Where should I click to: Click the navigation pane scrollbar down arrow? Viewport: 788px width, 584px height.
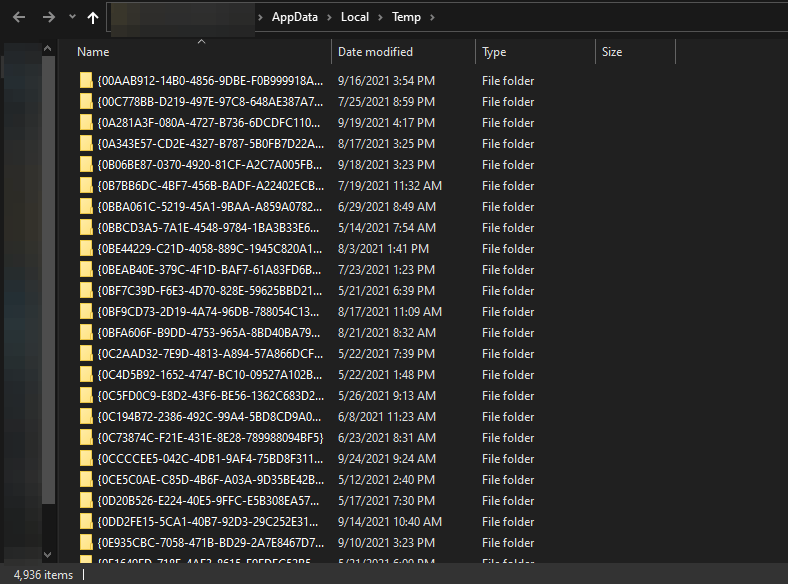[48, 555]
